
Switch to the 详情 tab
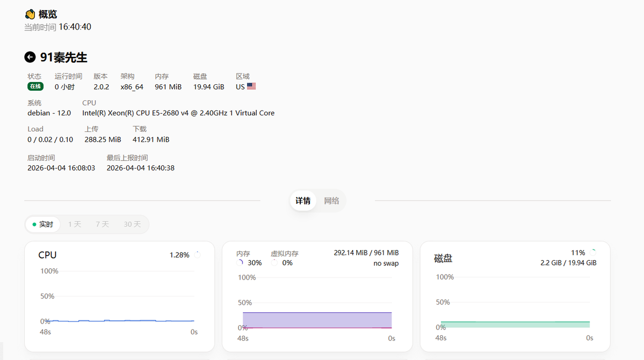[303, 201]
